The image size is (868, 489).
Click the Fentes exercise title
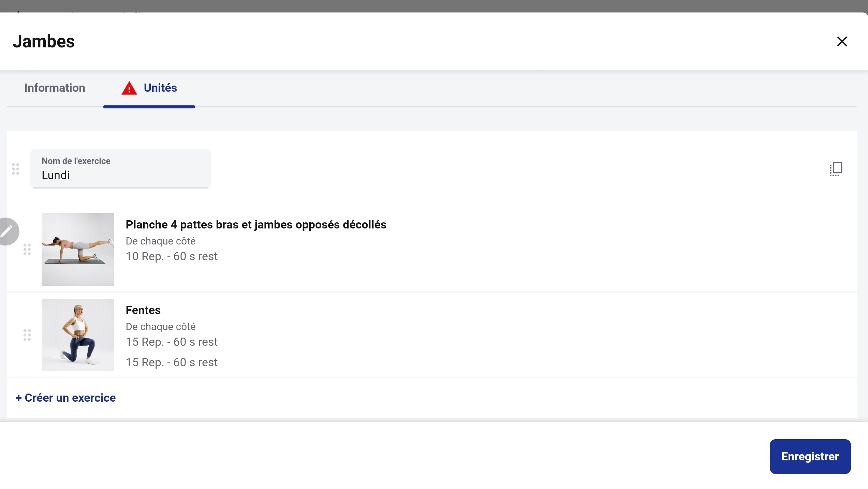point(143,310)
